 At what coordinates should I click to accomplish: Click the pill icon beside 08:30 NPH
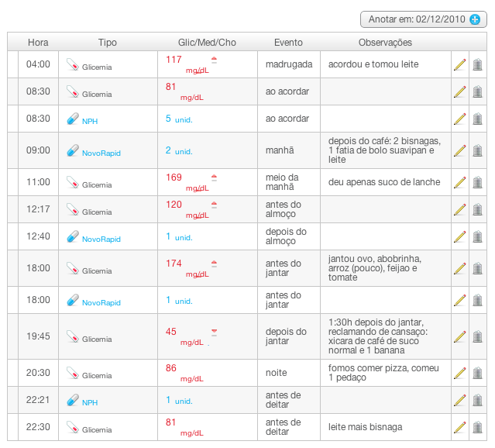73,119
